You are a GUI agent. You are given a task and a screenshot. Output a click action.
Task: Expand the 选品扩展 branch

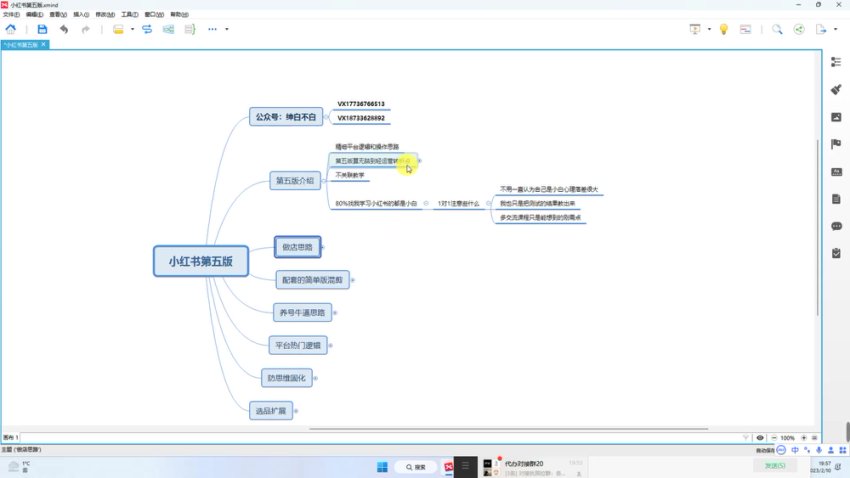tap(296, 411)
